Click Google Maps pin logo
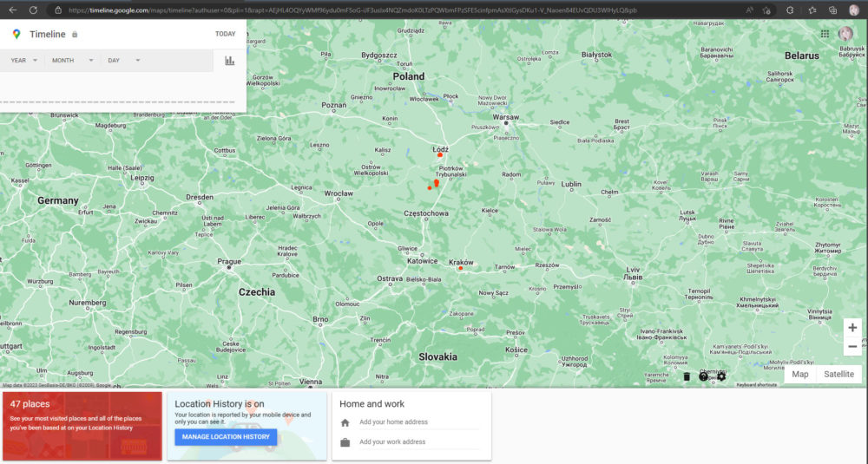 coord(16,35)
